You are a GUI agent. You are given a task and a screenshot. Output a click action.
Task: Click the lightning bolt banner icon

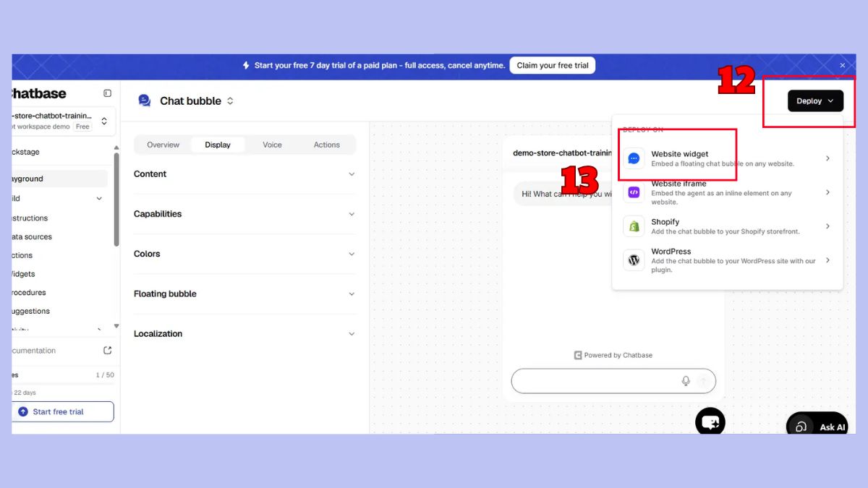pos(246,65)
